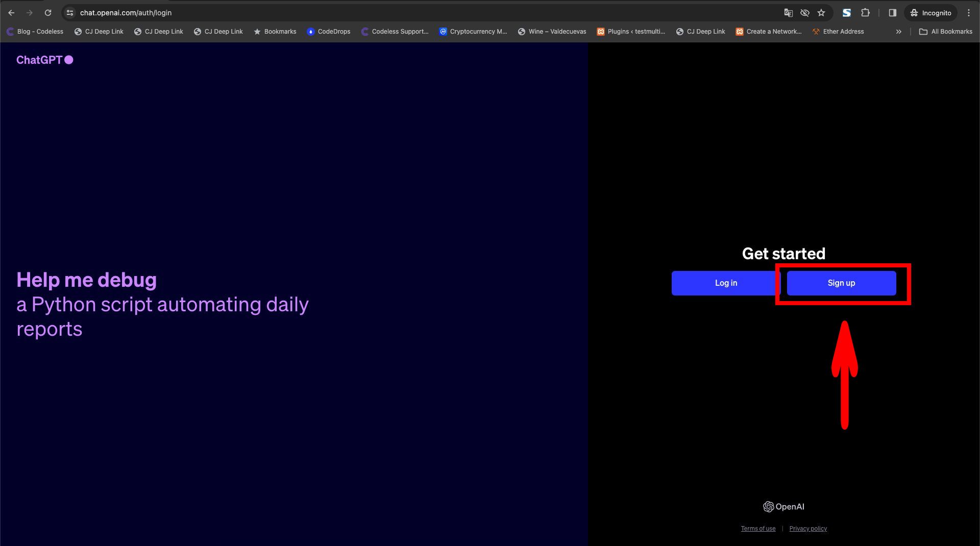Screen dimensions: 980x546
Task: Click the address bar to edit the URL
Action: pos(204,13)
